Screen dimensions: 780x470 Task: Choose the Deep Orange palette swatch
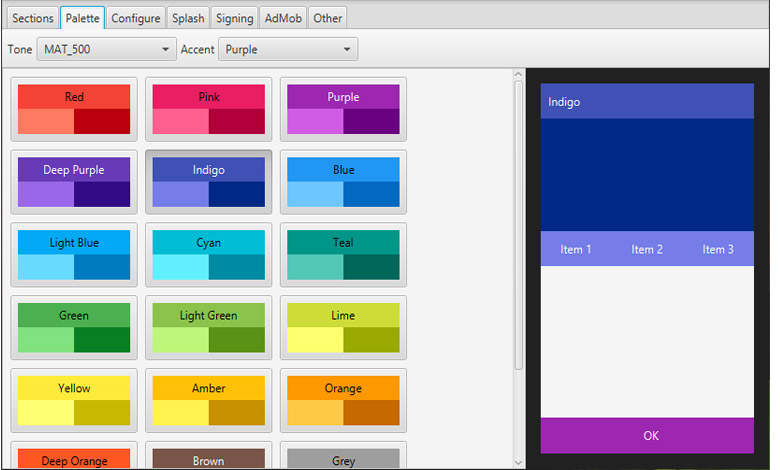click(74, 456)
